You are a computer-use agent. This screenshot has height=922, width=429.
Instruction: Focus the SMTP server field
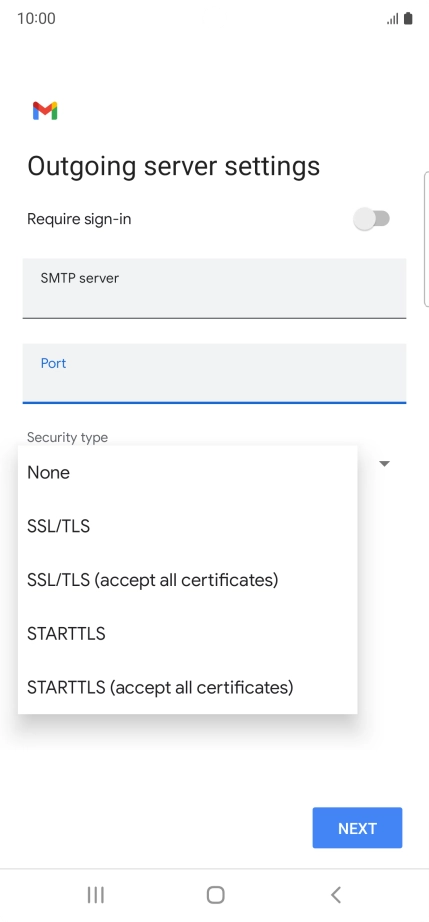coord(214,288)
